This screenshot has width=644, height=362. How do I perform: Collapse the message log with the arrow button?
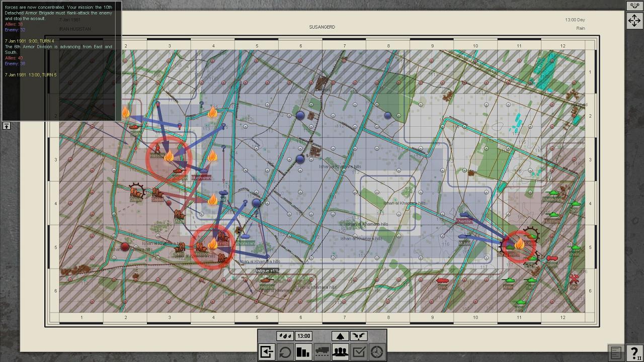[x=6, y=126]
